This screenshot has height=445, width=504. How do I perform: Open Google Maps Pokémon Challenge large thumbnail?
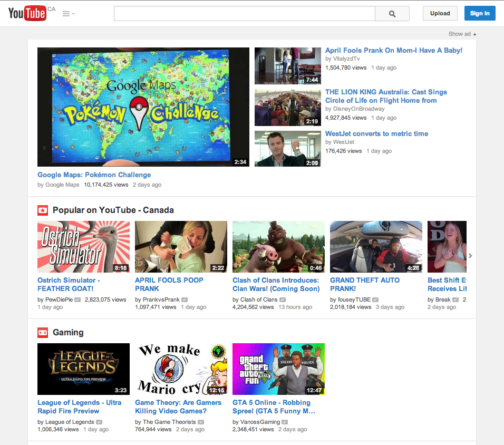143,107
